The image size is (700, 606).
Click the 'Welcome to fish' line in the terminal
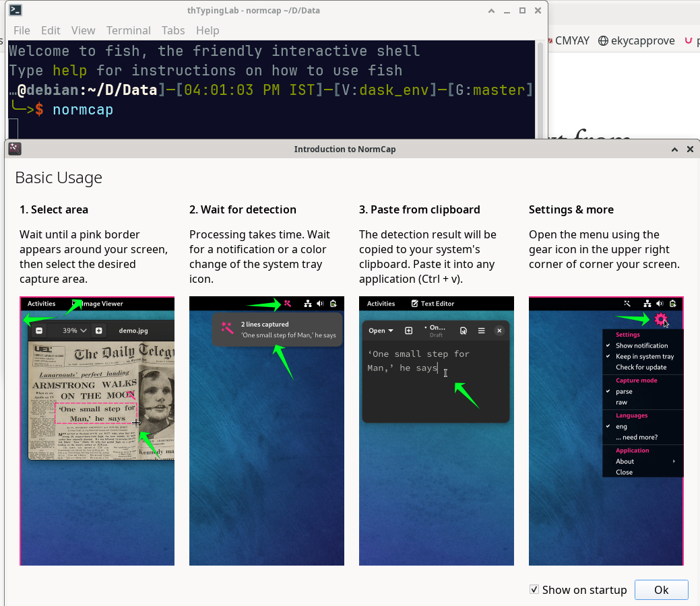pos(214,50)
